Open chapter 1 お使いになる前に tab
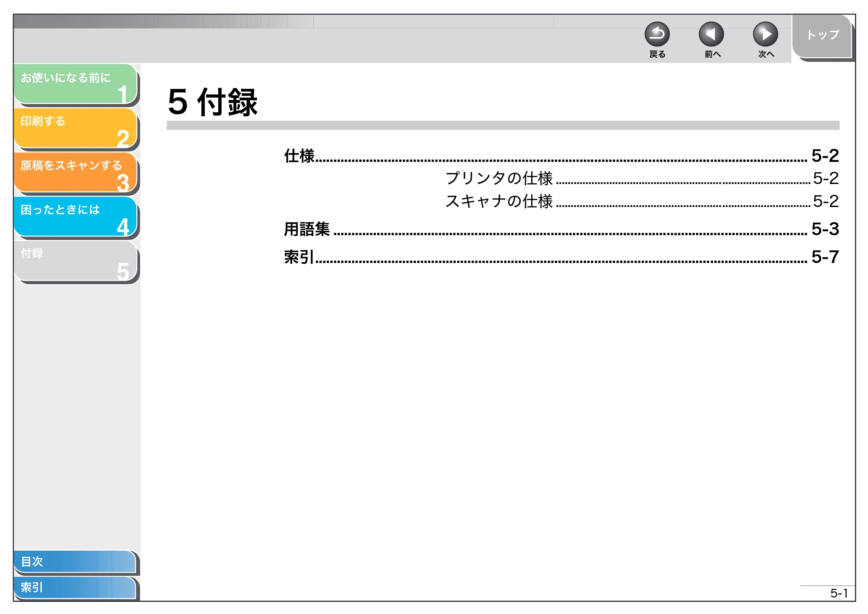The height and width of the screenshot is (614, 868). coord(76,84)
